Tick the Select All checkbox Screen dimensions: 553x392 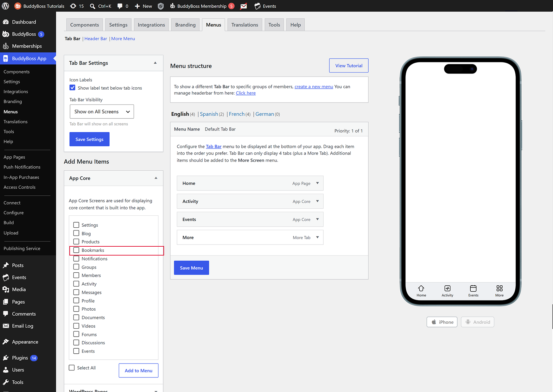pos(72,368)
